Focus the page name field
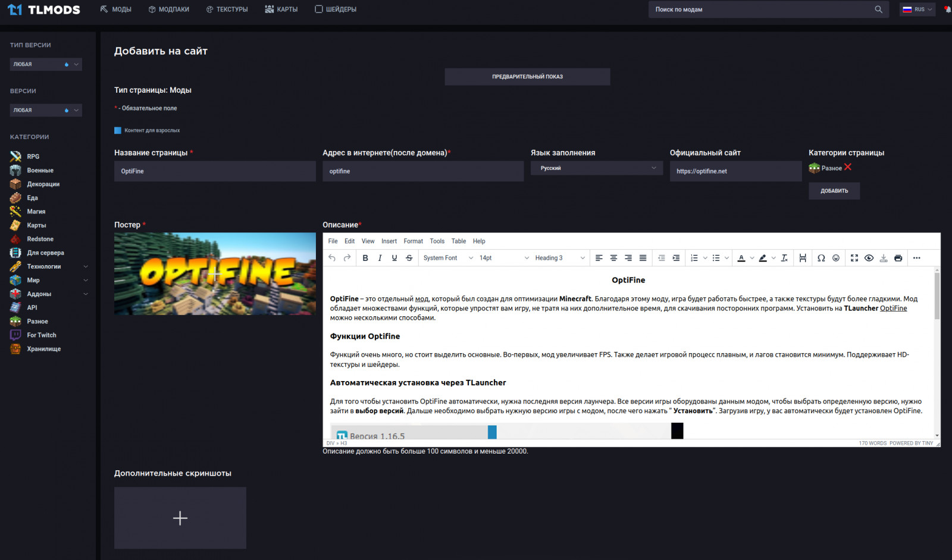Screen dimensions: 952x560 [x=215, y=171]
